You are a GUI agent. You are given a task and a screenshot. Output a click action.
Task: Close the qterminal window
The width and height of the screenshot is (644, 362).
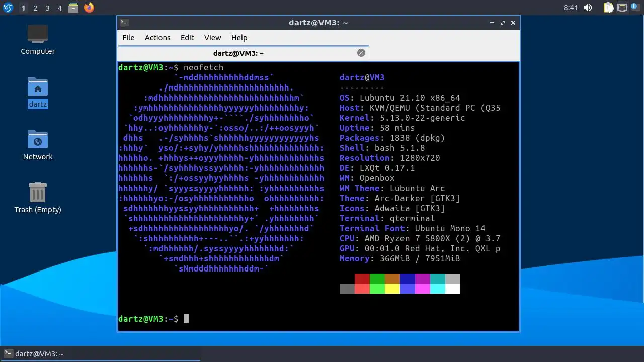pos(513,23)
